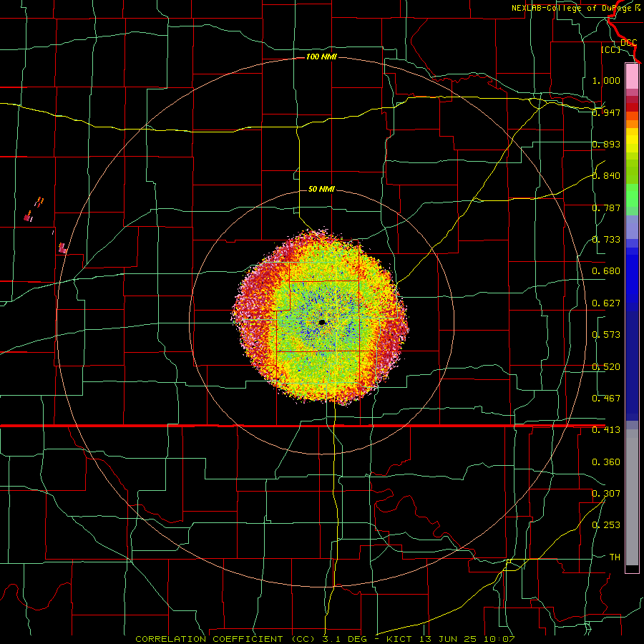Select the 0.413 legend value
644x644 pixels.
(x=606, y=429)
